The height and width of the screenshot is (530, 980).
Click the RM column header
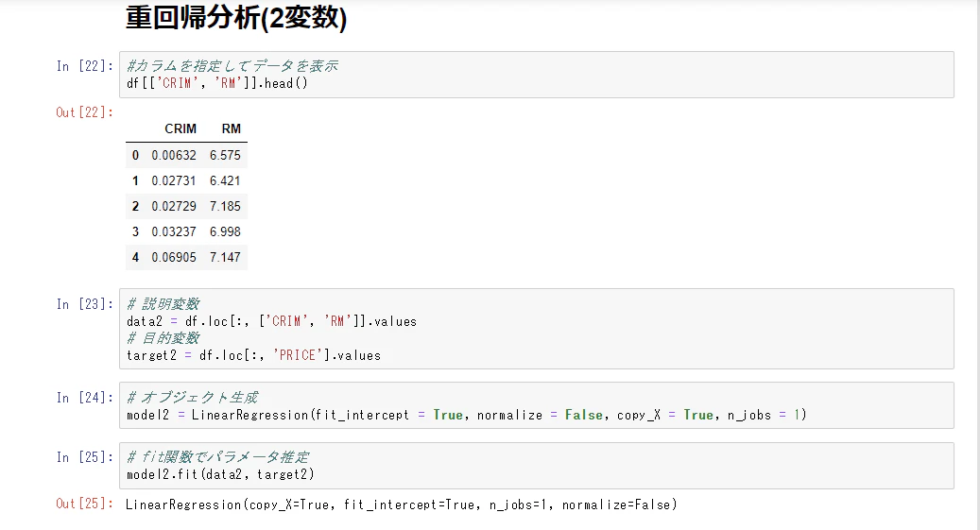pyautogui.click(x=232, y=128)
